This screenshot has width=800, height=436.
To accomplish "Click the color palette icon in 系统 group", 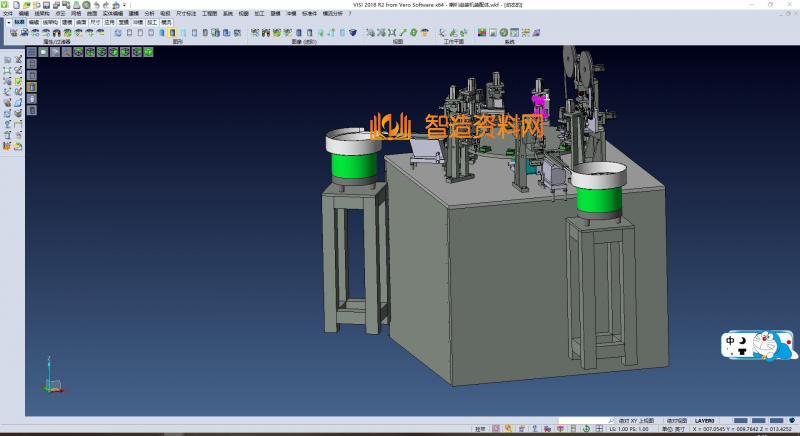I will coord(483,33).
